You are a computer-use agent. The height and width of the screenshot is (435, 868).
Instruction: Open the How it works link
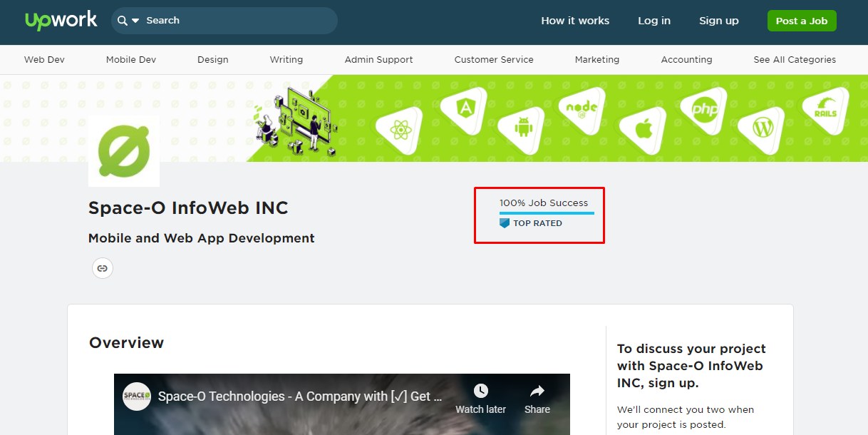575,21
